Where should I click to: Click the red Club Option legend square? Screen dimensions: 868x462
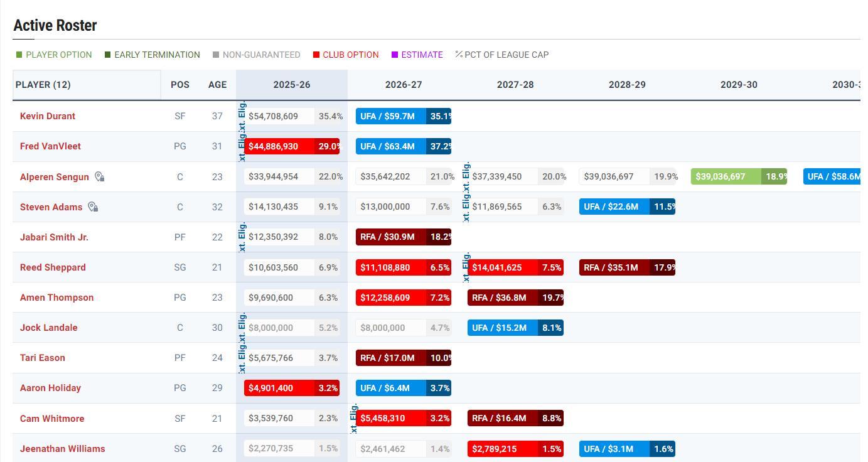coord(316,55)
